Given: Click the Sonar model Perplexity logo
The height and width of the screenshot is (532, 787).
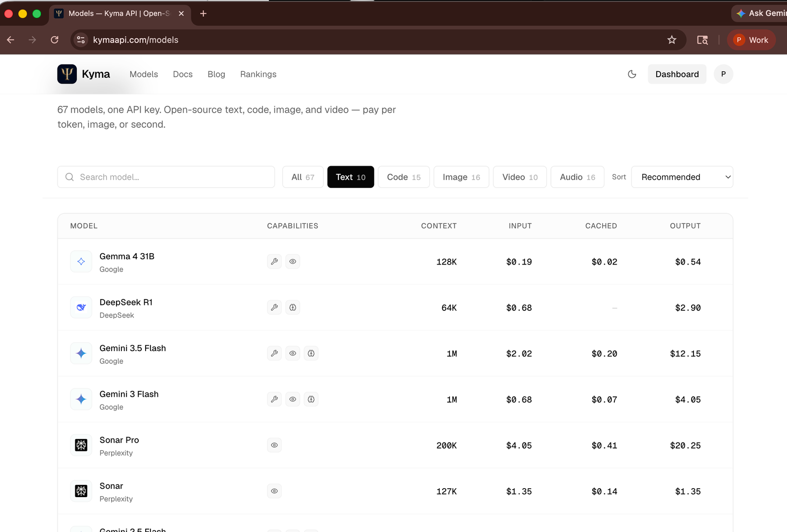Looking at the screenshot, I should [81, 491].
